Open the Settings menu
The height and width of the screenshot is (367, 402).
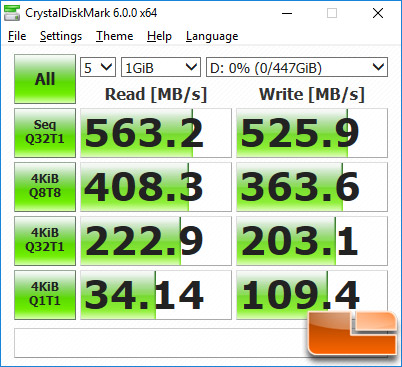click(x=61, y=36)
